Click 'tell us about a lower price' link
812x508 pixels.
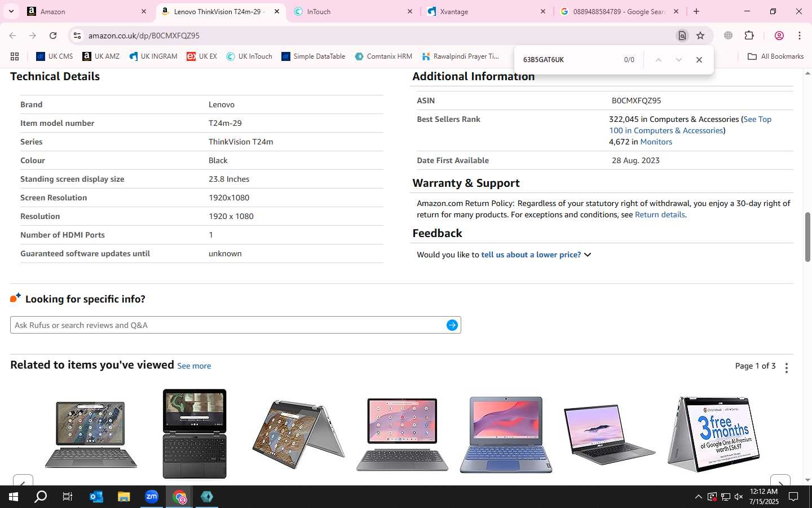[x=531, y=255]
